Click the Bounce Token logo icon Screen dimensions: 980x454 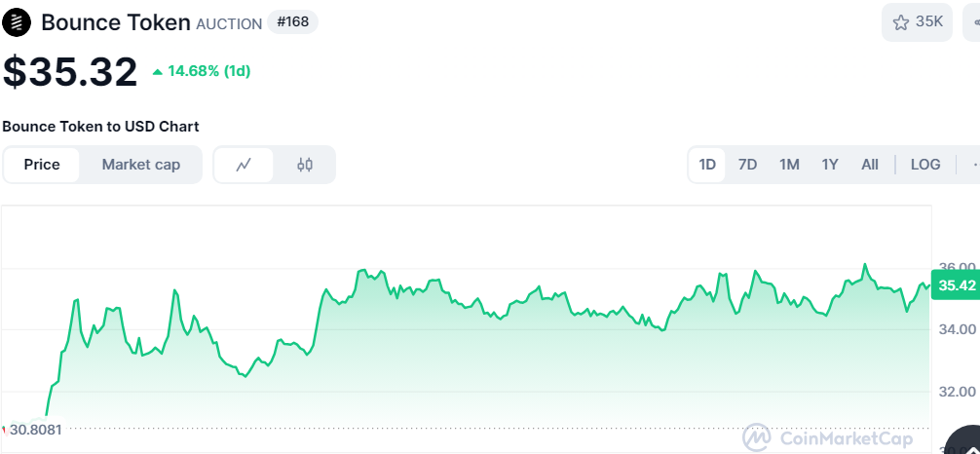click(17, 23)
